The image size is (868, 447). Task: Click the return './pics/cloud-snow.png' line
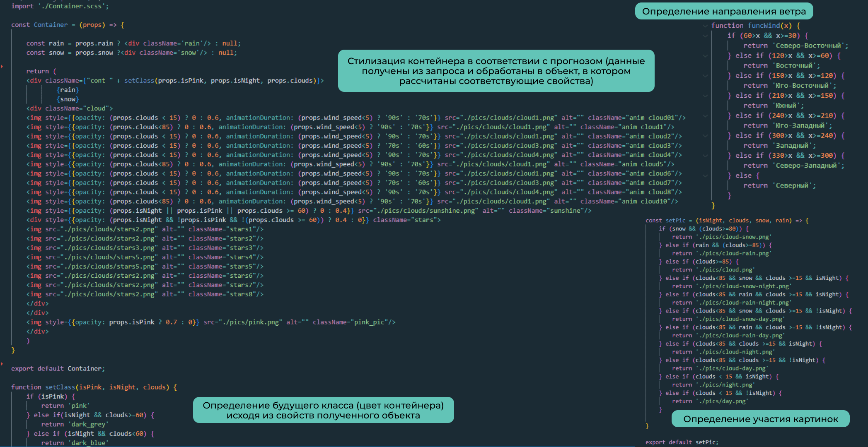coord(722,237)
